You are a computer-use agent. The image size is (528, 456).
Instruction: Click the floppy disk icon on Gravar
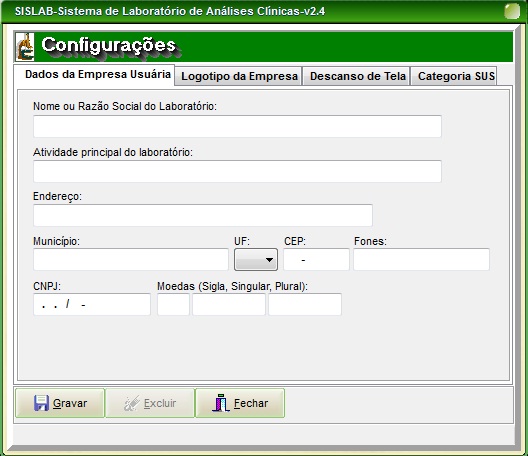41,403
